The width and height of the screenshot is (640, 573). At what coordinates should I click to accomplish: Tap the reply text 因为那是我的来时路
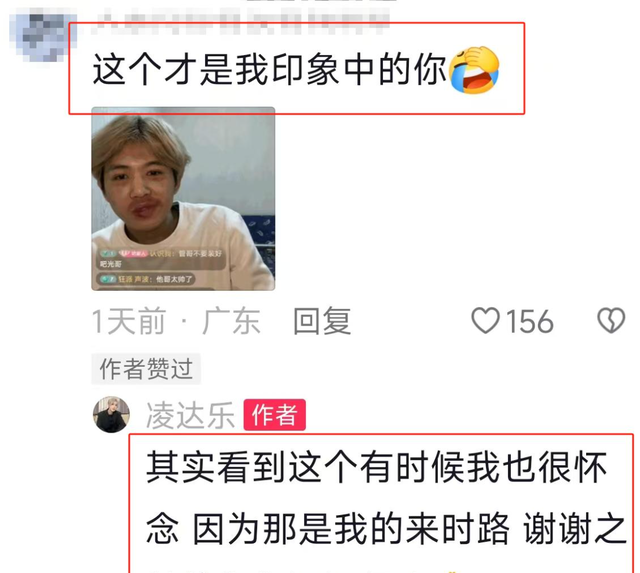351,530
